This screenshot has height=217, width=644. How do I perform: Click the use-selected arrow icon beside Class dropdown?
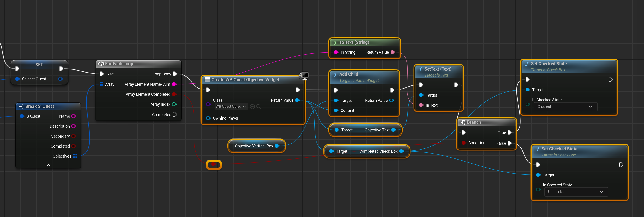point(252,107)
